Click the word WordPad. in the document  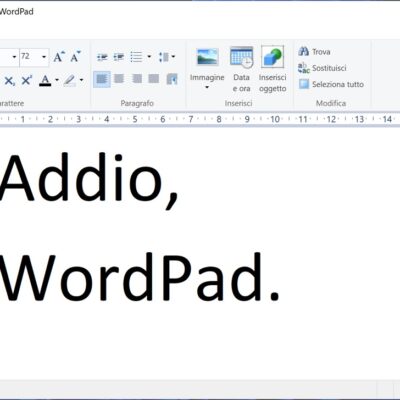139,277
